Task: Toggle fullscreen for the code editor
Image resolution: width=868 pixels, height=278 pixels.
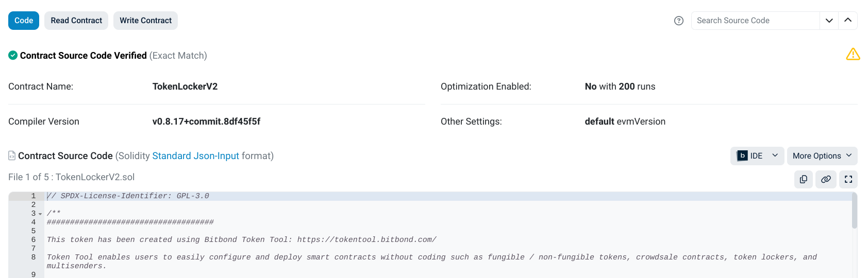Action: pyautogui.click(x=848, y=179)
